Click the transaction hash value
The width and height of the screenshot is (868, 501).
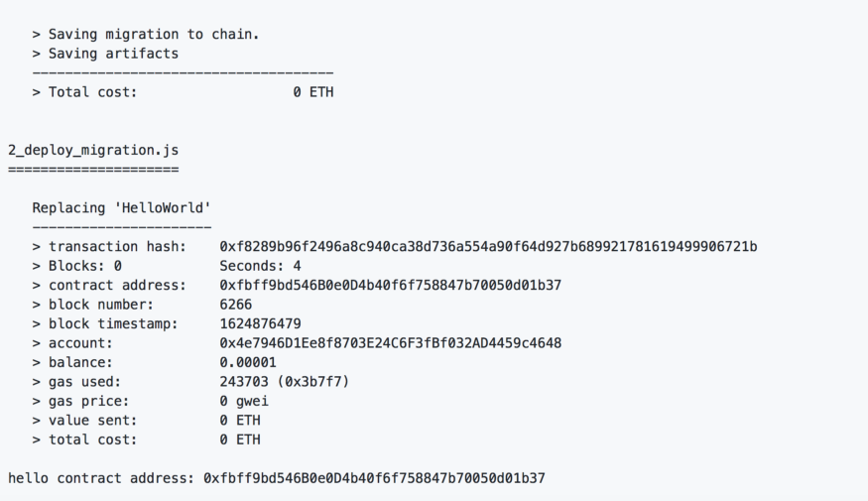coord(488,246)
